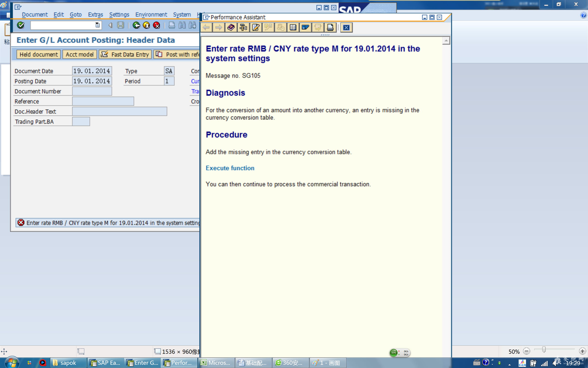The height and width of the screenshot is (368, 588).
Task: Click the Held document button
Action: coord(39,54)
